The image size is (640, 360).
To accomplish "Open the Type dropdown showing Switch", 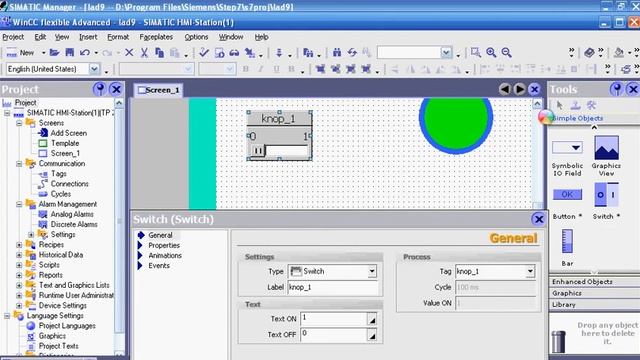I will coord(372,271).
